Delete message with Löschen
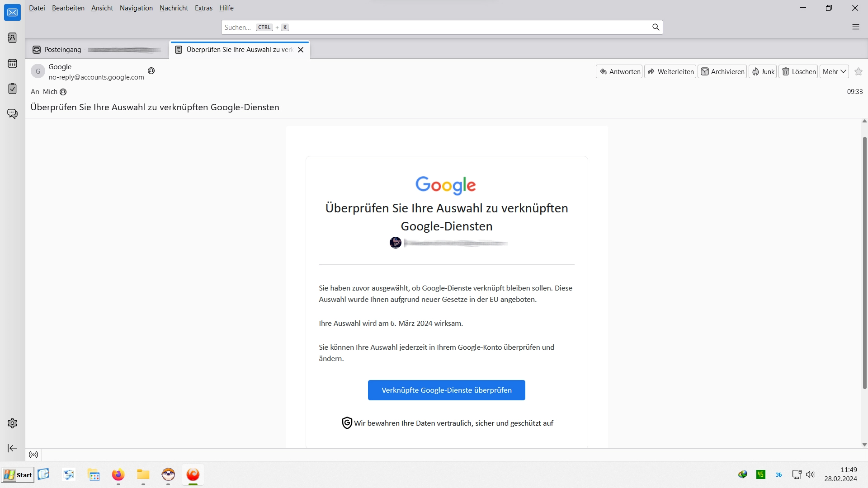The height and width of the screenshot is (488, 868). (x=798, y=71)
